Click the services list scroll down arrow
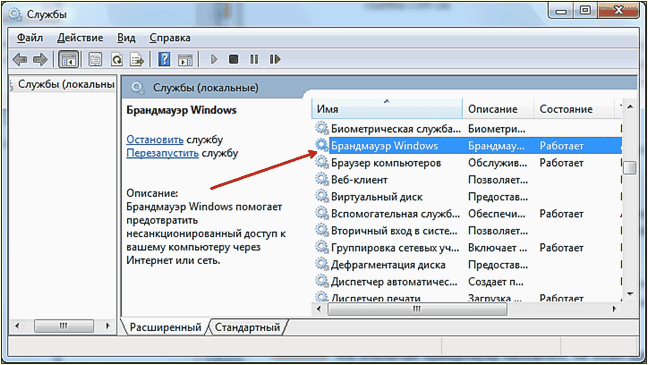This screenshot has width=648, height=365. coord(630,294)
